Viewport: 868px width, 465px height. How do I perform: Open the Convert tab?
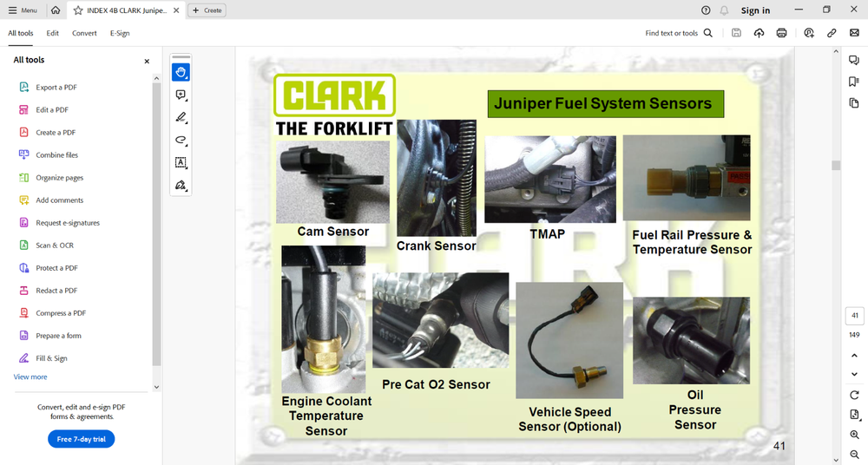[x=84, y=33]
